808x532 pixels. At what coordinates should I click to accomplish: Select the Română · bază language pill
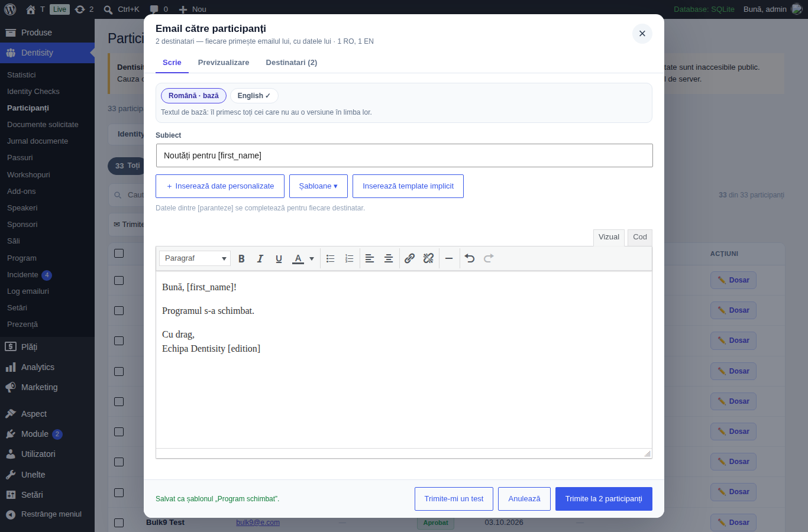[x=193, y=96]
